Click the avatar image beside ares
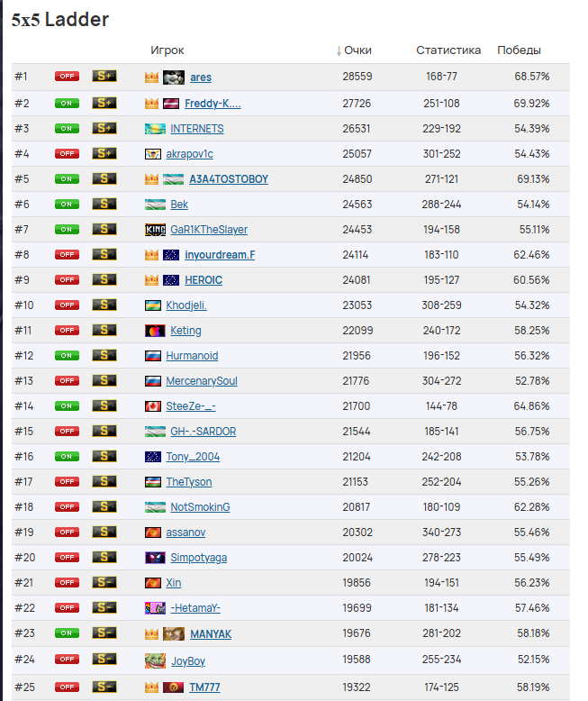This screenshot has height=701, width=588. [174, 77]
